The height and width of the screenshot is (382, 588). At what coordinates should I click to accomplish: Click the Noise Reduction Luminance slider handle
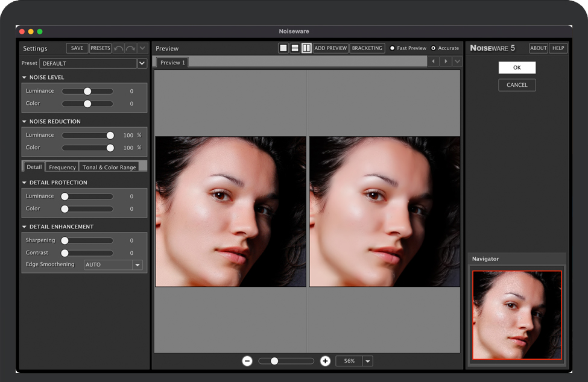click(x=110, y=136)
